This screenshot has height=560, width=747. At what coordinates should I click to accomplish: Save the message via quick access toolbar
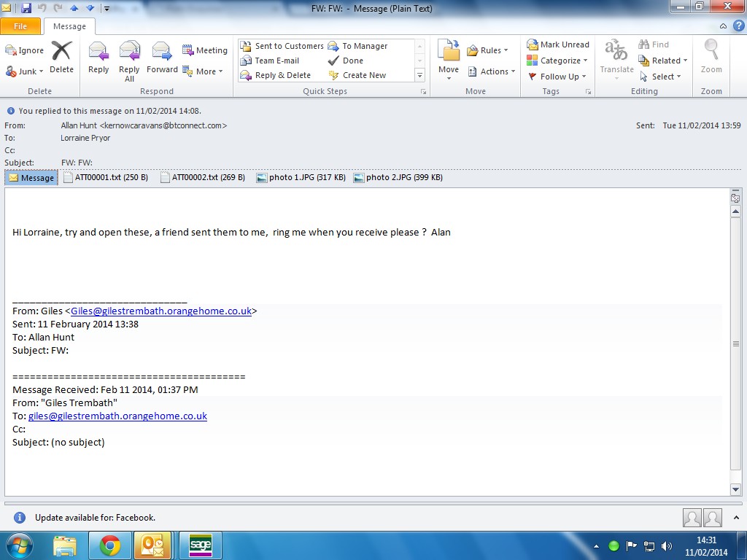(x=26, y=8)
